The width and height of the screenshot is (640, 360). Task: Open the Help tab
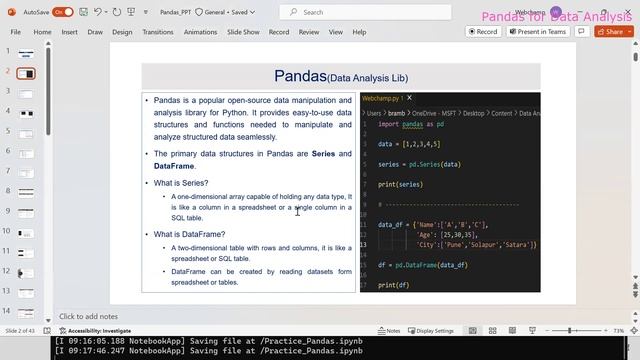point(359,32)
